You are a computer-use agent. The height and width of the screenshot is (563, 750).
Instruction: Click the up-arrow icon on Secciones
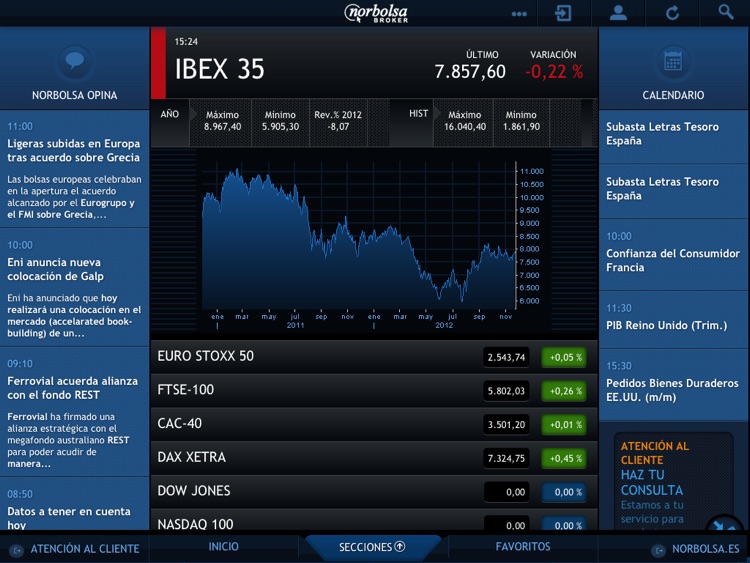coord(400,546)
